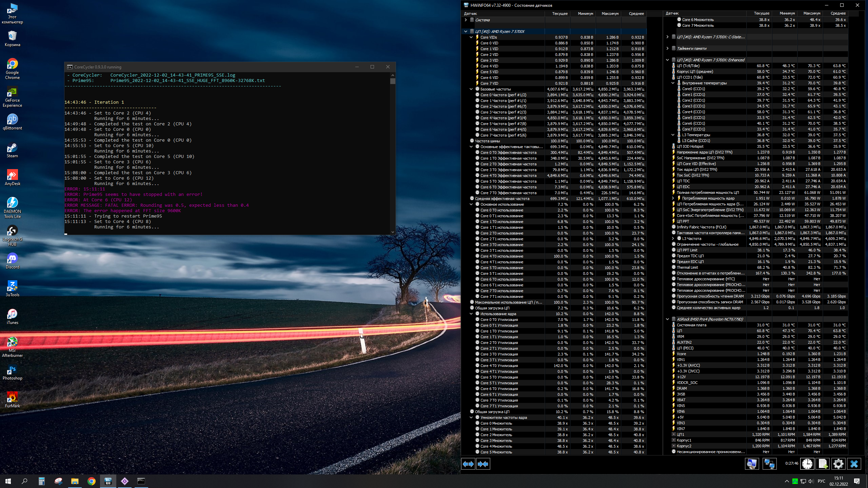
Task: Click the Максимум column header in left panel
Action: coord(610,14)
